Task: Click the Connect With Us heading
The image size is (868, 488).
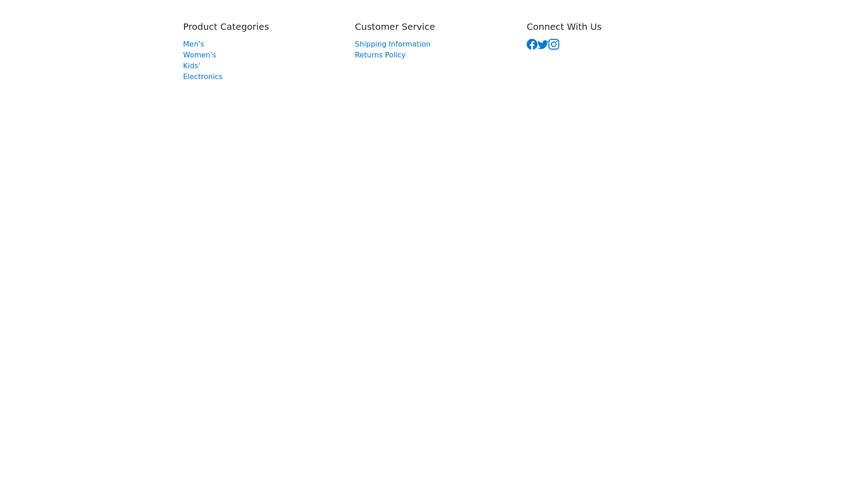Action: tap(564, 27)
